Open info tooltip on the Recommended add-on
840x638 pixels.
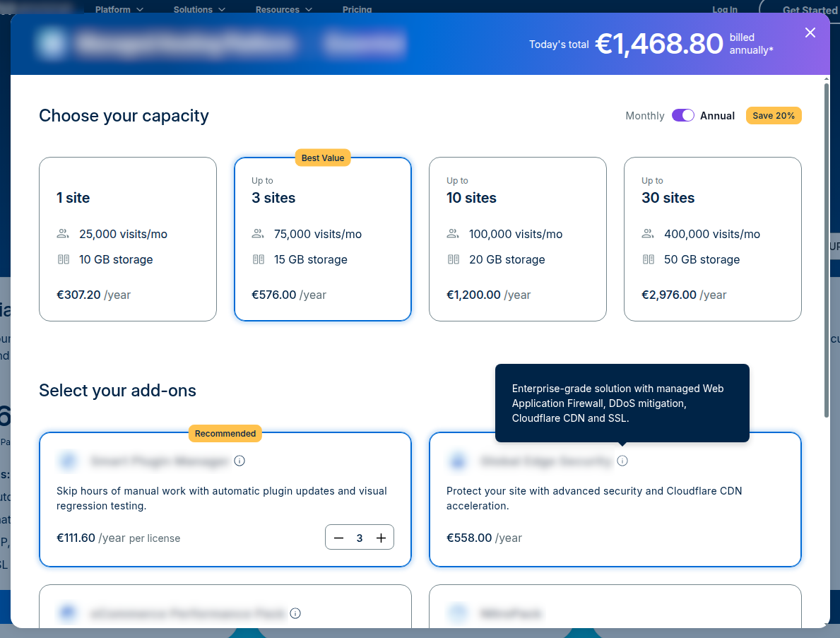(x=239, y=461)
